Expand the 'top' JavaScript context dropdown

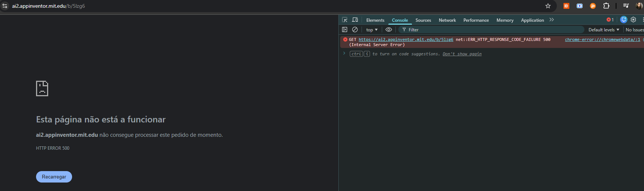pyautogui.click(x=372, y=30)
